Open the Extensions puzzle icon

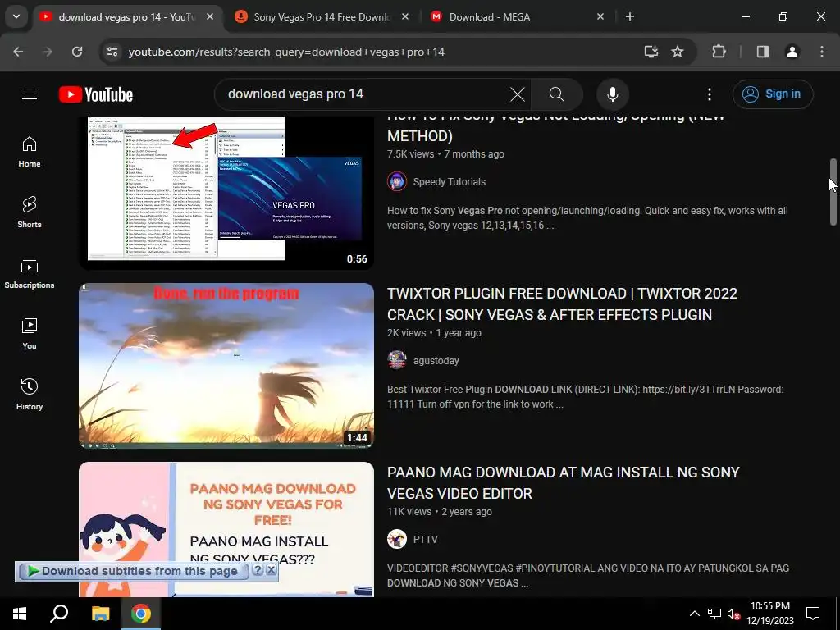click(719, 52)
